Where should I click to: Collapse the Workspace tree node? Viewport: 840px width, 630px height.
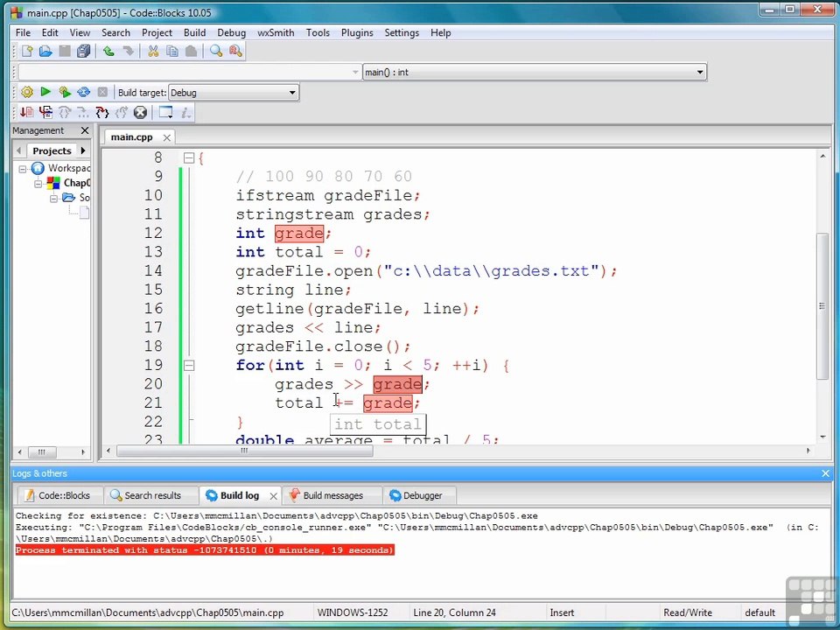tap(23, 169)
